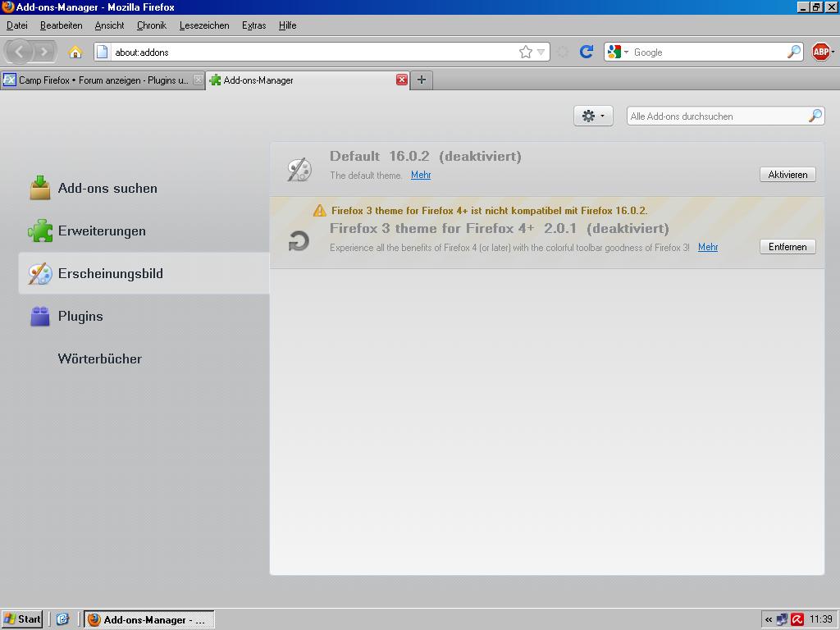Viewport: 840px width, 630px height.
Task: Click the Windows Start button
Action: coord(22,619)
